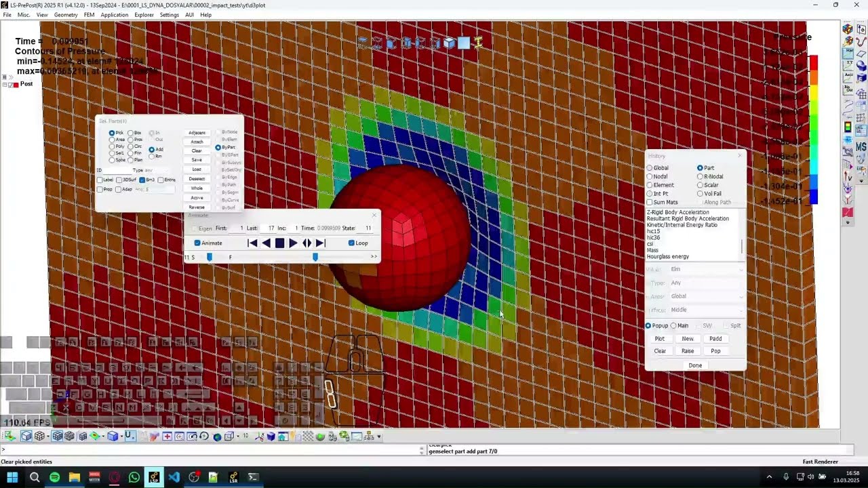Select the Nodal radio in History panel
Viewport: 868px width, 488px height.
(x=650, y=177)
